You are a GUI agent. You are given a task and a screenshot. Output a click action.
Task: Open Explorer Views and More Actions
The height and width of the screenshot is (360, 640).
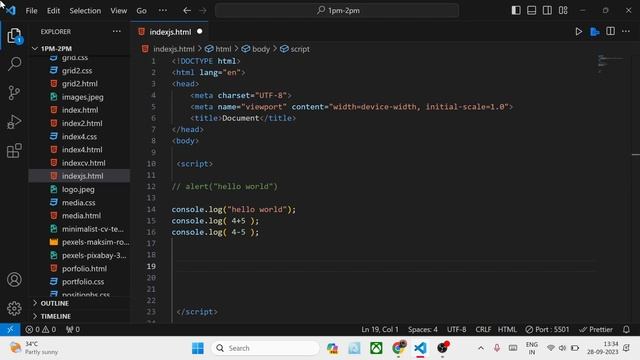point(117,31)
